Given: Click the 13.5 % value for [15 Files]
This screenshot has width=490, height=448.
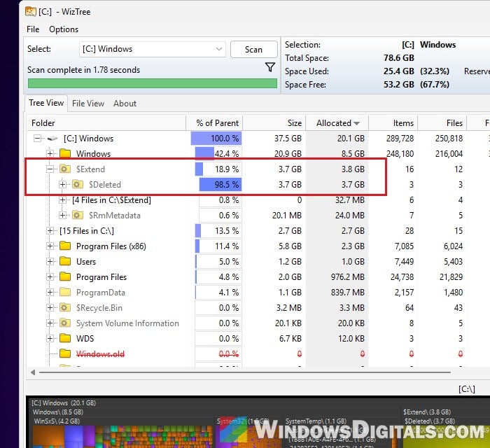Looking at the screenshot, I should (227, 230).
